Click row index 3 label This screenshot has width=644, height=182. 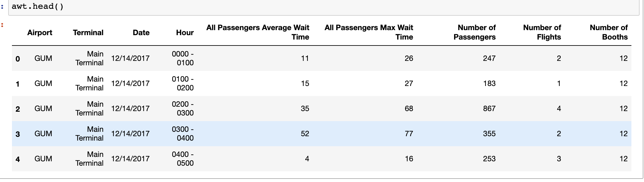coord(18,134)
